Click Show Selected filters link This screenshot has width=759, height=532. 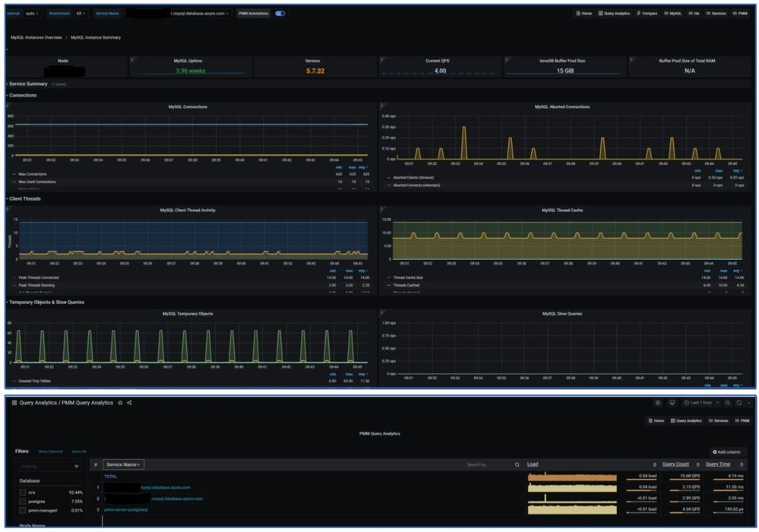[50, 451]
